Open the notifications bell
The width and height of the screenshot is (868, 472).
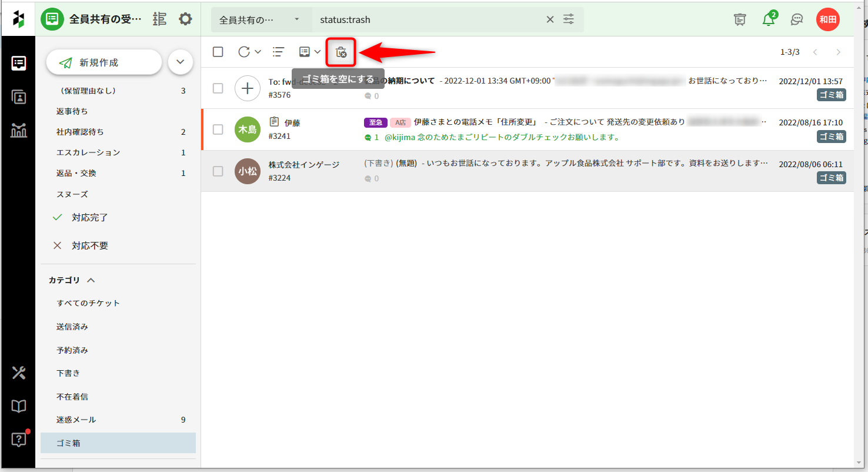(768, 19)
